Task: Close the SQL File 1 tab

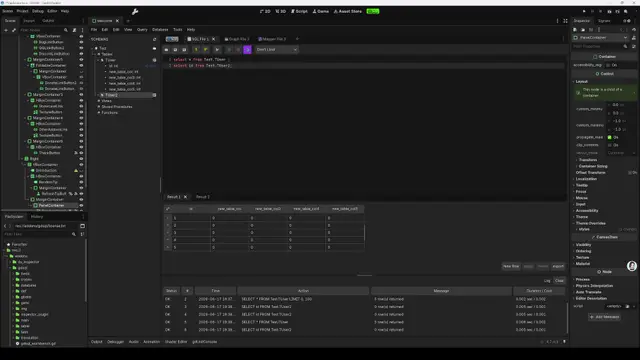Action: [x=213, y=39]
